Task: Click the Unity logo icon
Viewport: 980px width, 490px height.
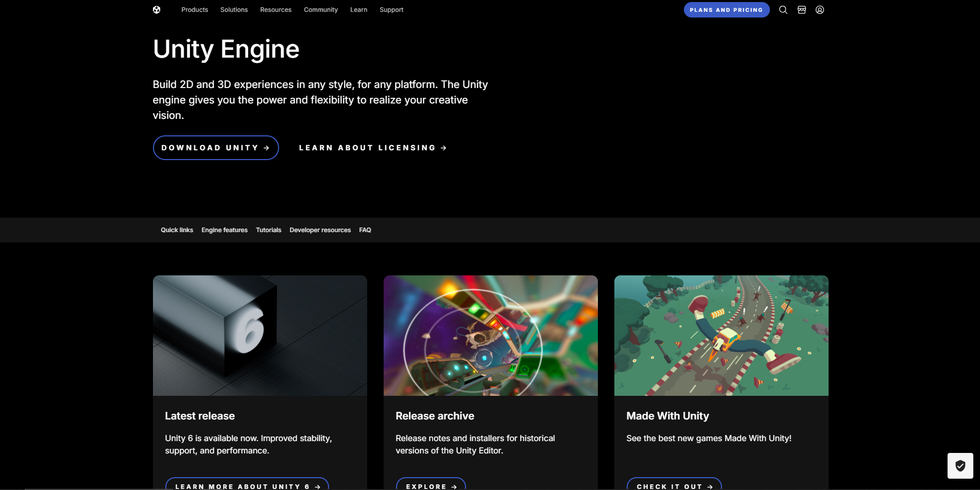Action: click(157, 10)
